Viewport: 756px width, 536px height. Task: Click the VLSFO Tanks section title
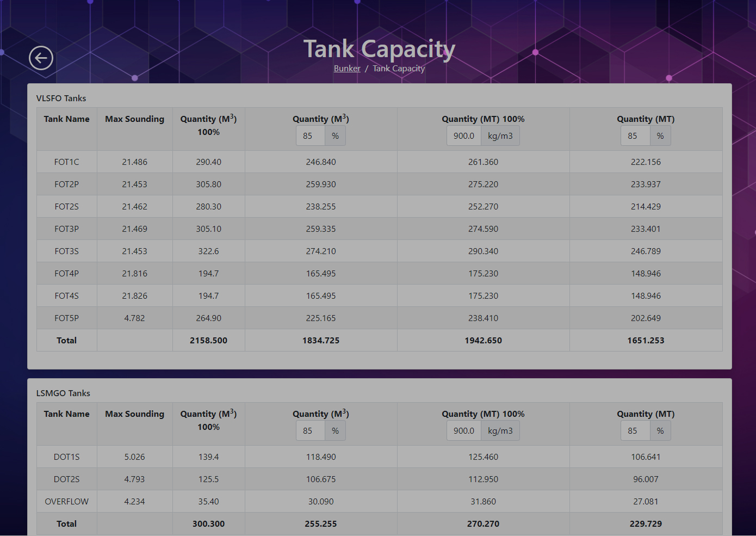pos(61,98)
